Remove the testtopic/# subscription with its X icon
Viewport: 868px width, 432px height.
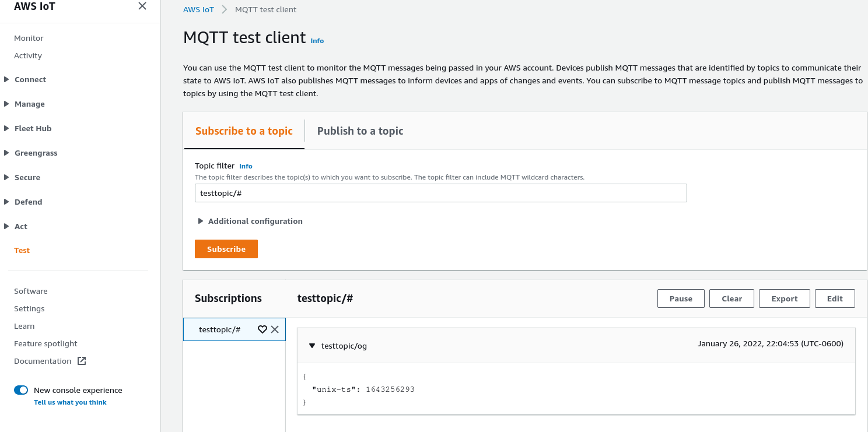275,329
